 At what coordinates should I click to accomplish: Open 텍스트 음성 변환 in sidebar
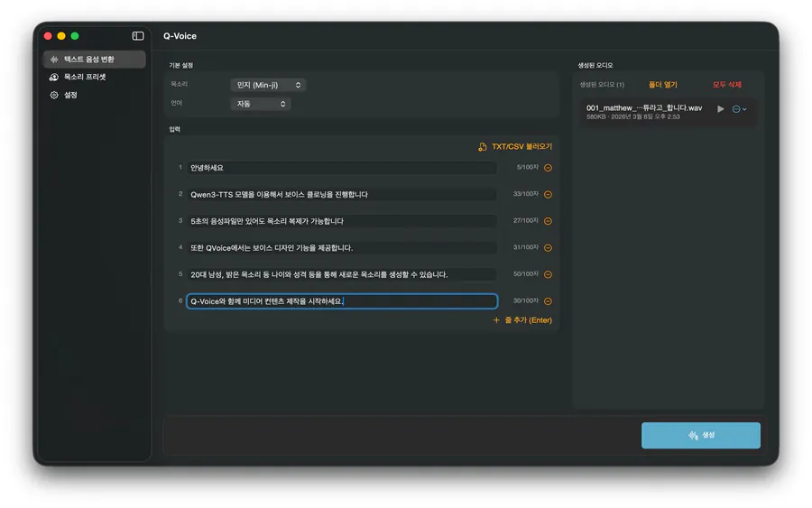[x=94, y=59]
